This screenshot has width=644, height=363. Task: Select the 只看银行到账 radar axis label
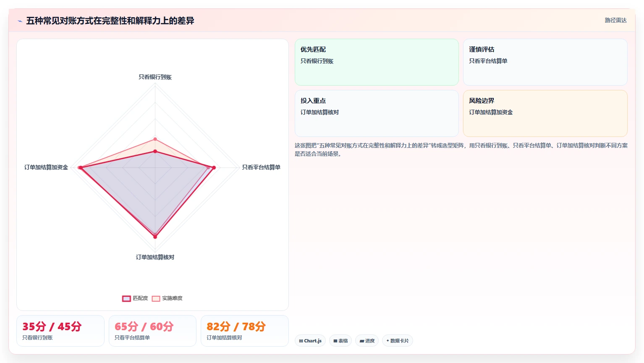(155, 77)
